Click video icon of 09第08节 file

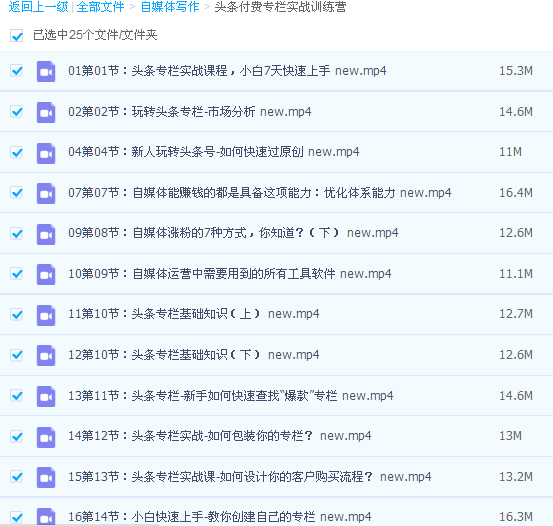46,234
